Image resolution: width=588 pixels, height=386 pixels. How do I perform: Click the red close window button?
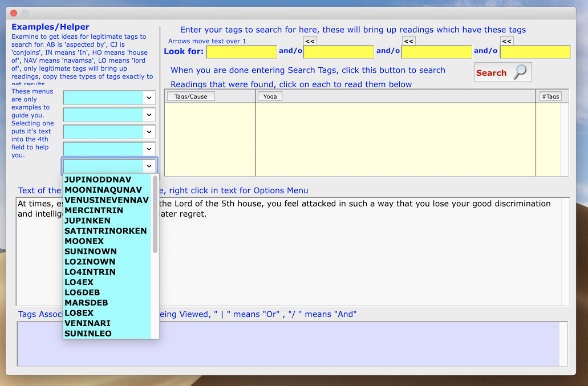point(14,13)
